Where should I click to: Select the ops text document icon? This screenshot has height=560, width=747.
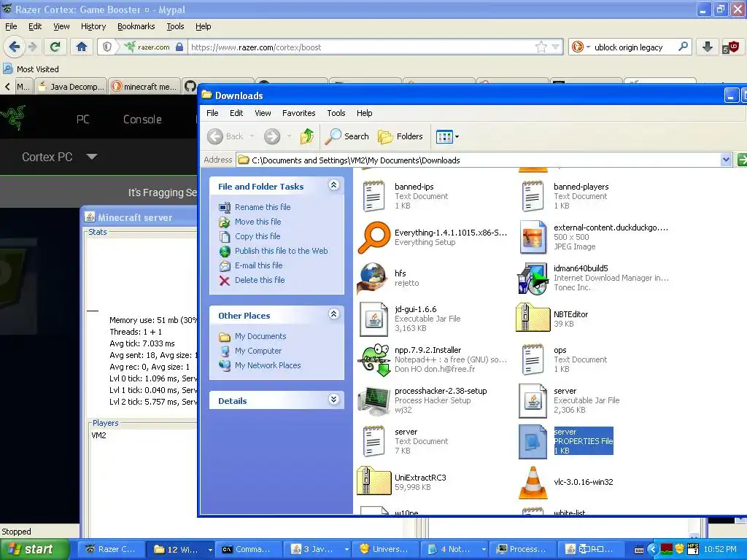click(533, 360)
